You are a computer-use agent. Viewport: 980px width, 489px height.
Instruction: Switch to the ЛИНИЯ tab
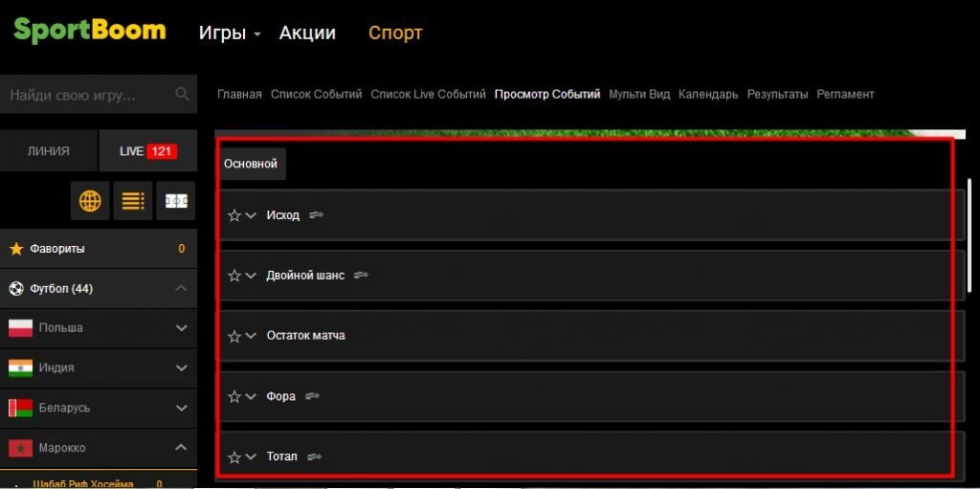[x=49, y=150]
